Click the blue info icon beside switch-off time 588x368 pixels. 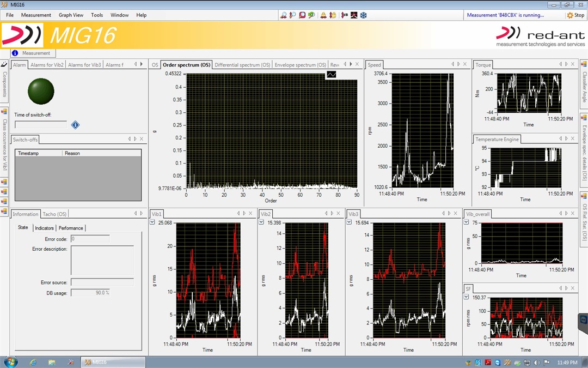[x=75, y=125]
